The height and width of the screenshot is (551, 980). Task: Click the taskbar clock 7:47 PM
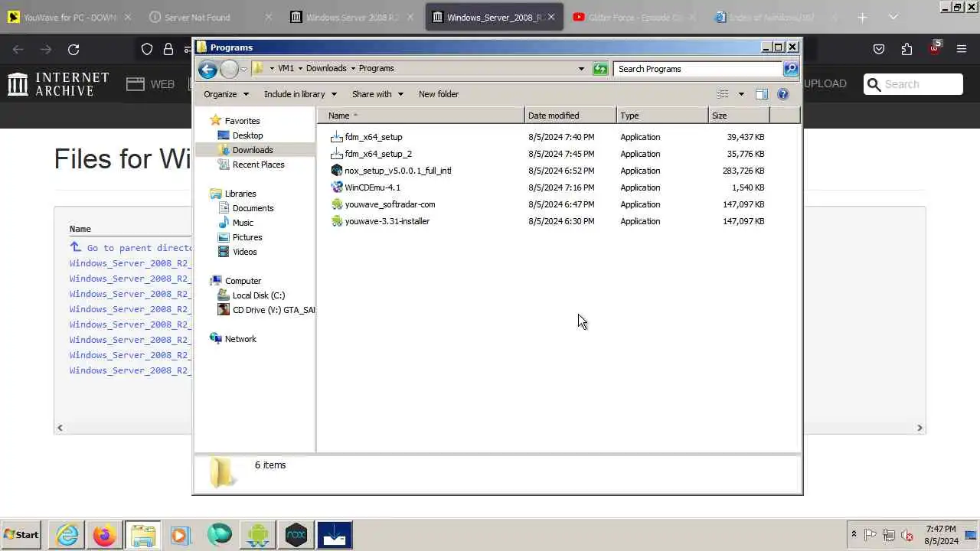pos(941,529)
